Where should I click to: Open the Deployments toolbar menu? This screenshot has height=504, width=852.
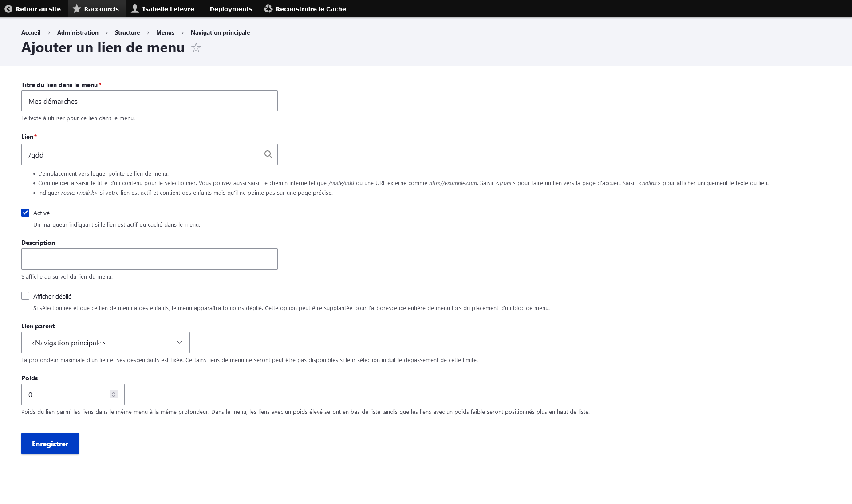231,9
